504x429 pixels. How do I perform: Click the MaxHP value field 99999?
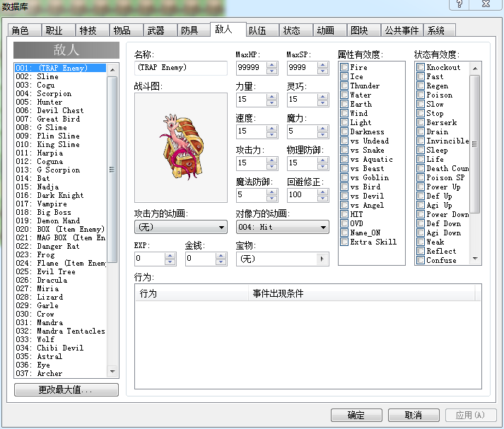point(252,67)
